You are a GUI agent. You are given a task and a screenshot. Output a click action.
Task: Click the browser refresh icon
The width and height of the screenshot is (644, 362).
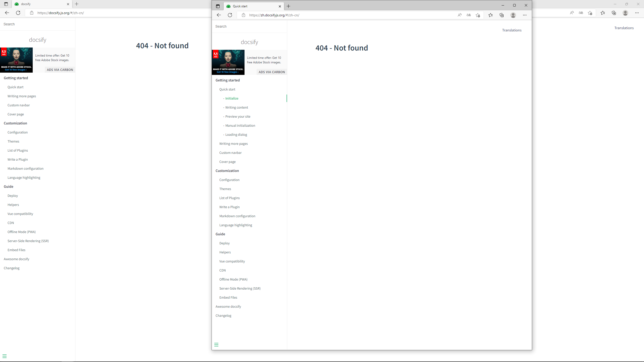pyautogui.click(x=230, y=15)
